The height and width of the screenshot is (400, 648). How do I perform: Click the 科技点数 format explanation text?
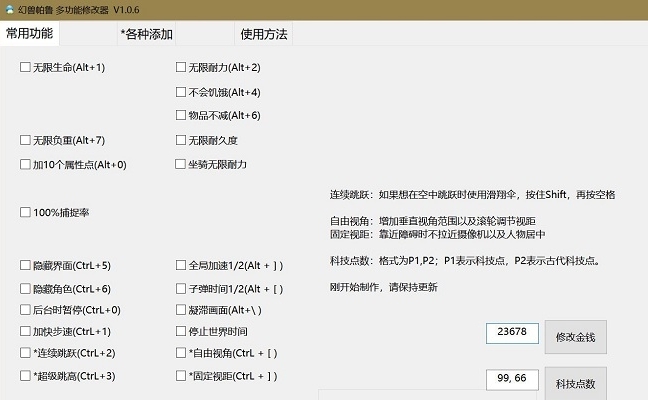(465, 261)
